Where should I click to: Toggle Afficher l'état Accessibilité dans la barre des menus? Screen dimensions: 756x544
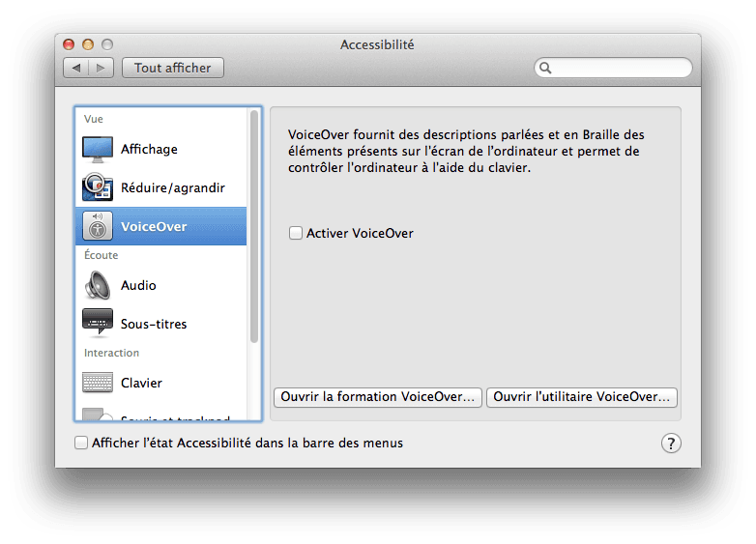click(x=81, y=443)
